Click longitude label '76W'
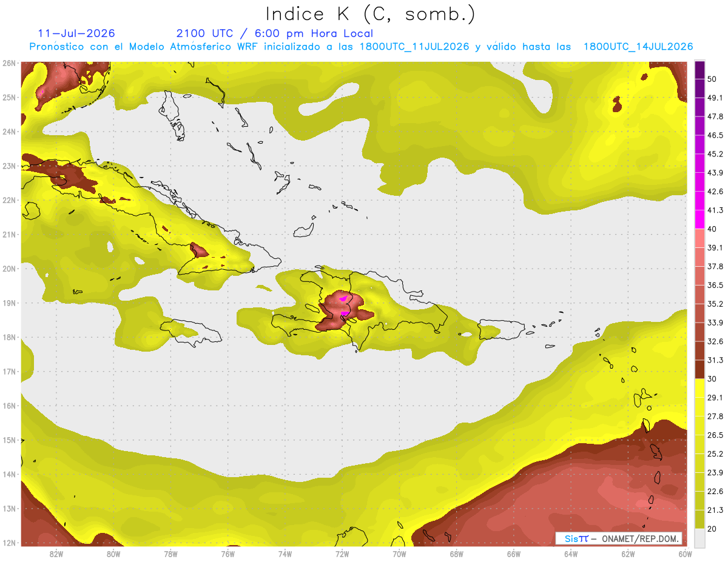Image resolution: width=728 pixels, height=562 pixels. (228, 554)
